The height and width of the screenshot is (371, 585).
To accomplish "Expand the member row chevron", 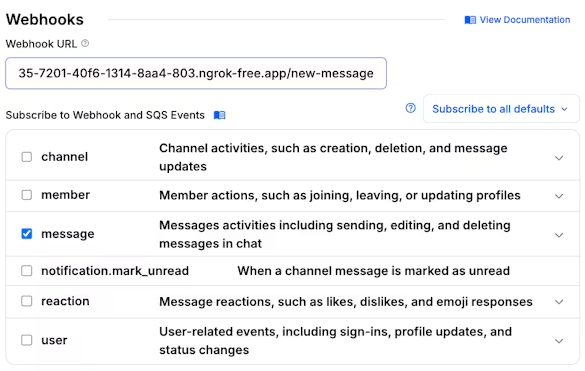I will click(559, 196).
